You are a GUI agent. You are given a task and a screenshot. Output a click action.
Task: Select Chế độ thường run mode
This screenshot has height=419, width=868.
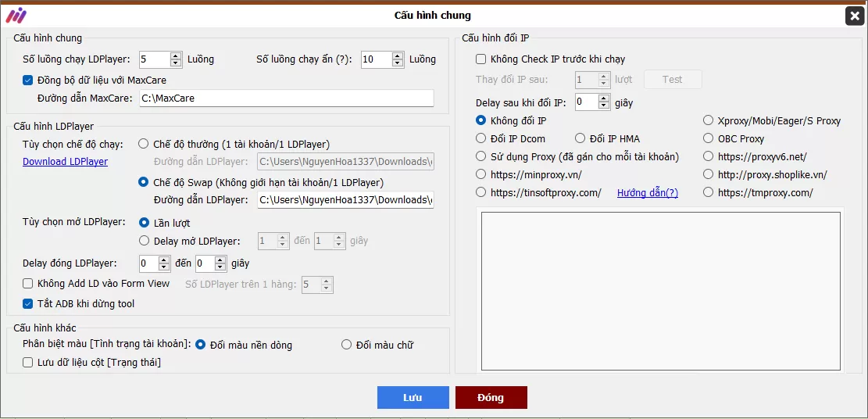(143, 144)
